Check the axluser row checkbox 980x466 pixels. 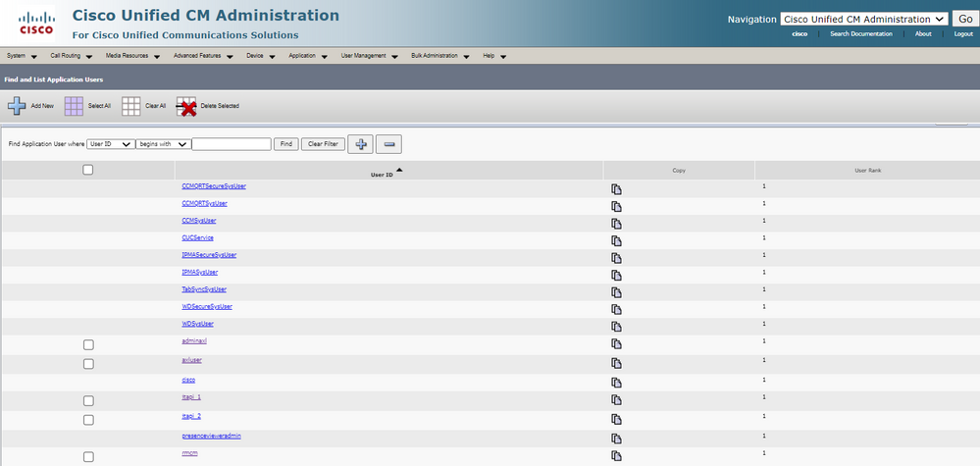88,364
